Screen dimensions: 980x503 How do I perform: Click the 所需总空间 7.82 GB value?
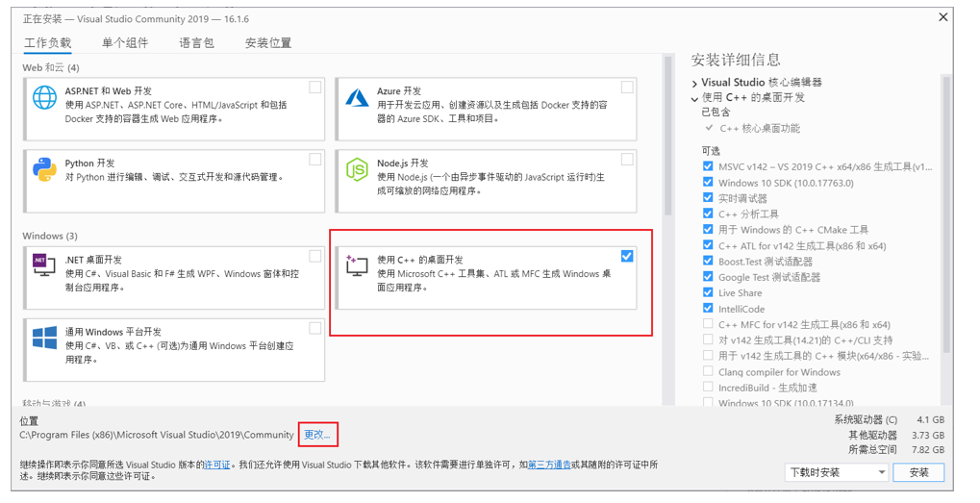[x=928, y=450]
